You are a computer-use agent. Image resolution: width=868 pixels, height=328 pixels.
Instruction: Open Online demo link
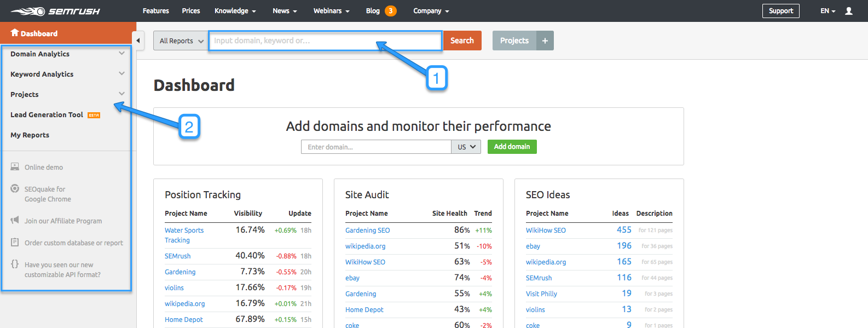pyautogui.click(x=44, y=167)
